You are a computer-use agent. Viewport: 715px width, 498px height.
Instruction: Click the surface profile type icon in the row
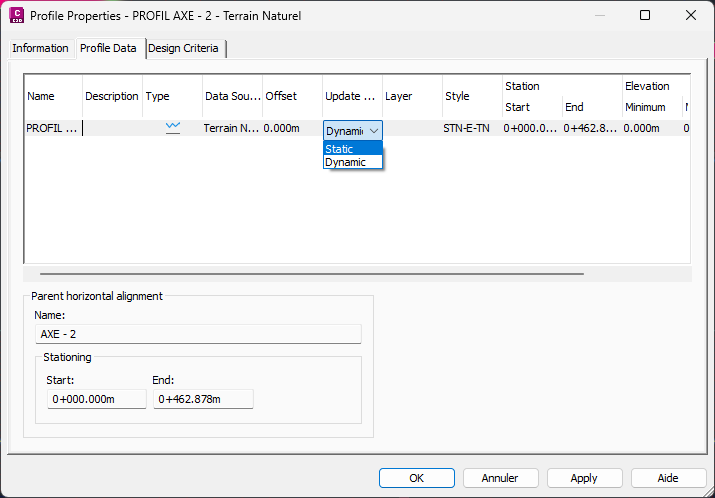point(173,128)
